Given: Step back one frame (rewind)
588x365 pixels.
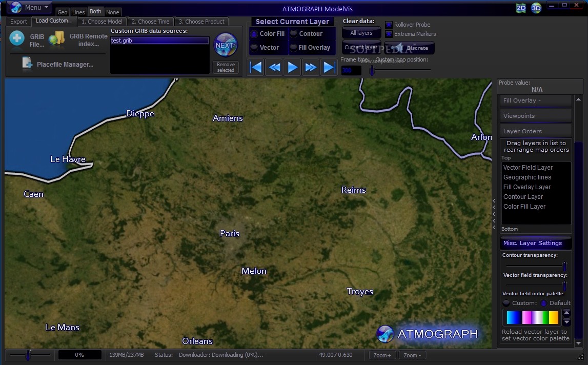Looking at the screenshot, I should click(274, 68).
